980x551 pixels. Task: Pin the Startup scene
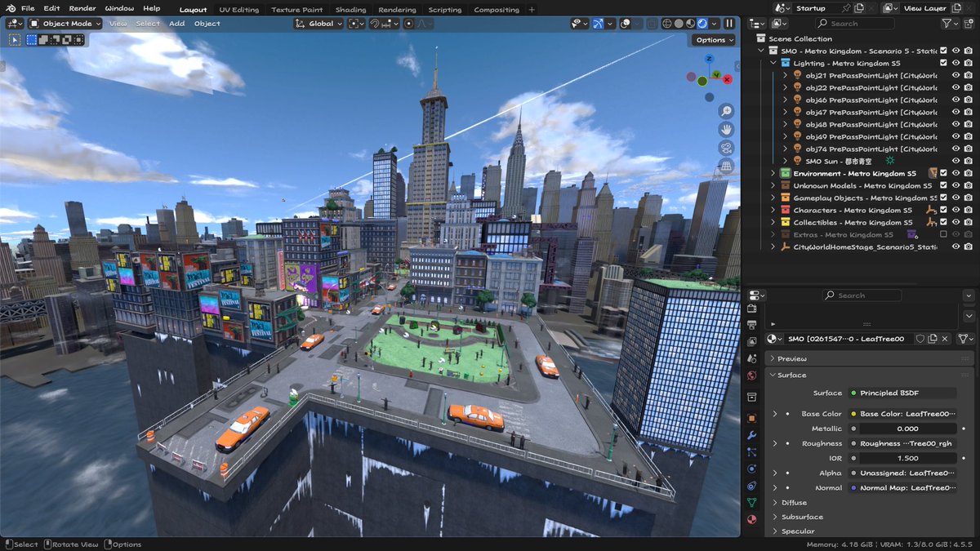pyautogui.click(x=846, y=8)
